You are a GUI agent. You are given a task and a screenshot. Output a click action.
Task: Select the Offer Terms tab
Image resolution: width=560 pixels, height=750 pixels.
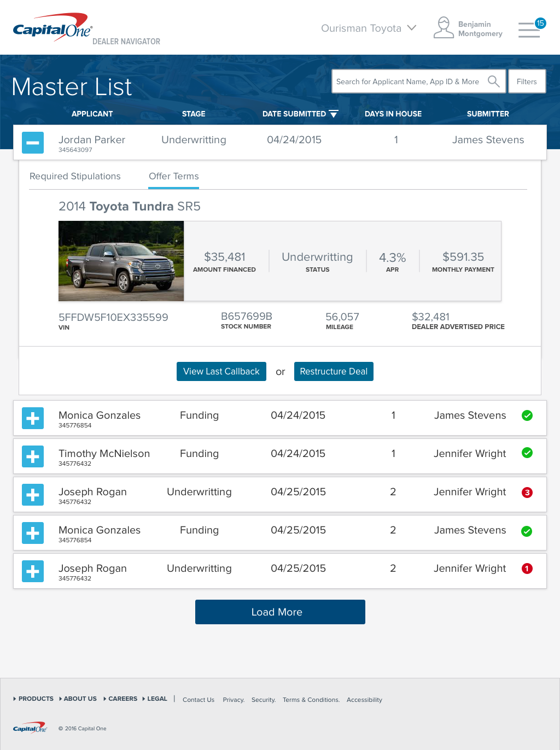pyautogui.click(x=174, y=176)
